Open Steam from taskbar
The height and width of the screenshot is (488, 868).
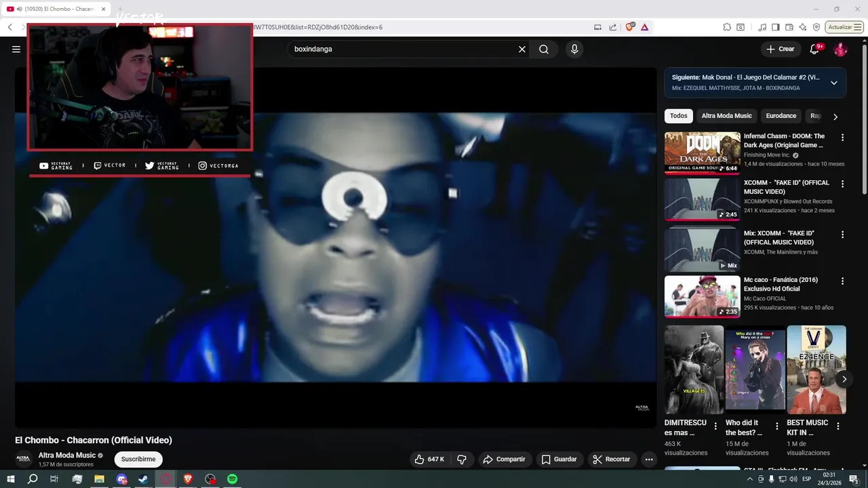[x=143, y=479]
